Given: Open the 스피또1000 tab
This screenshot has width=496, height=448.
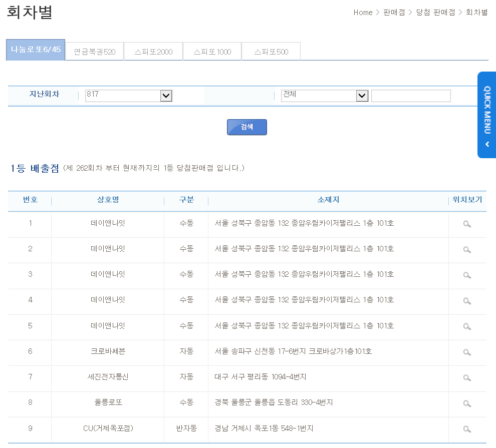Looking at the screenshot, I should (212, 50).
